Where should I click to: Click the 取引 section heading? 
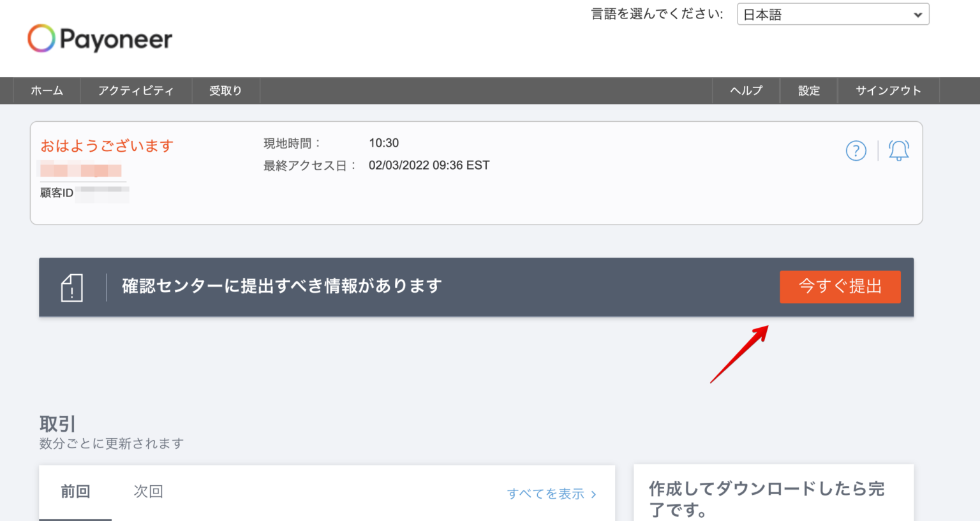click(57, 424)
